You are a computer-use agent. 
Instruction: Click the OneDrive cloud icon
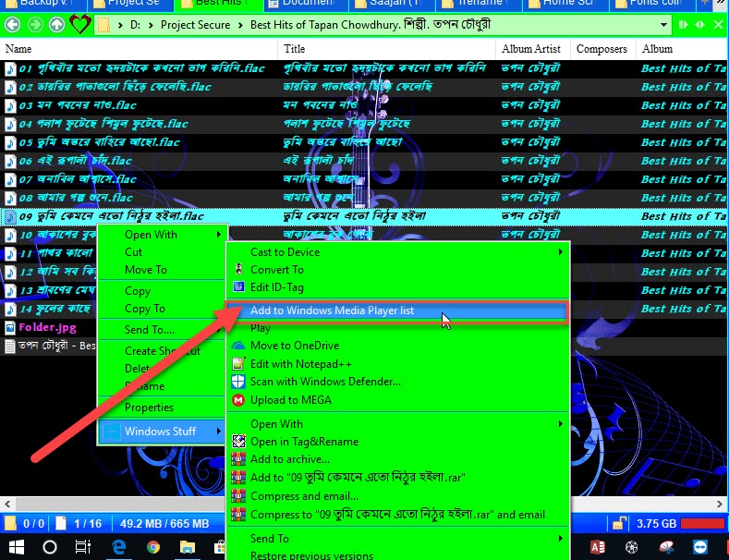(238, 345)
